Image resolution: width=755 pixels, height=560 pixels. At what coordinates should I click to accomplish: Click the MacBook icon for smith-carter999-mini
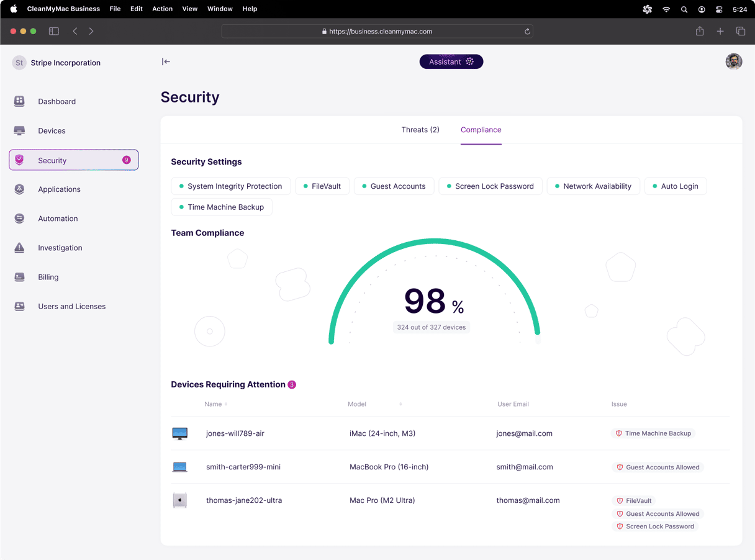tap(179, 467)
